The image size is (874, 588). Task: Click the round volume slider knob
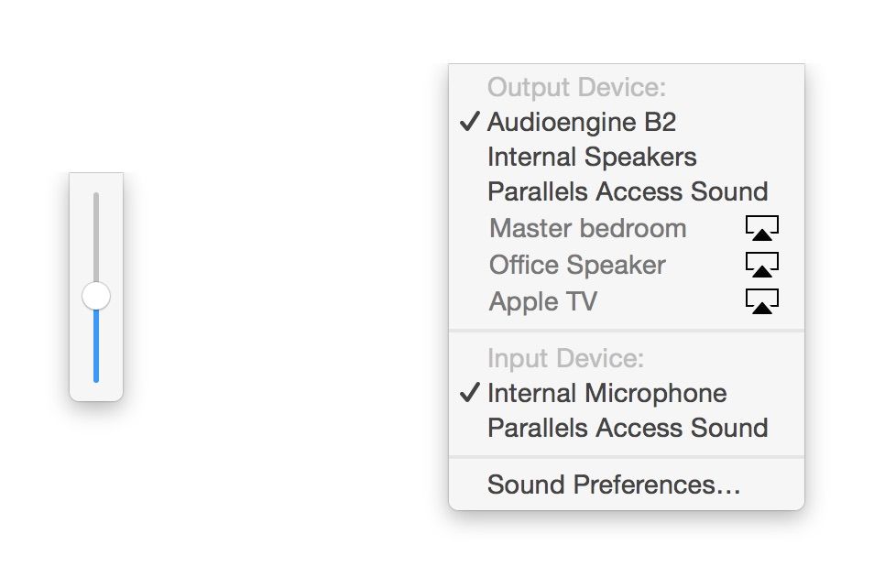click(96, 296)
